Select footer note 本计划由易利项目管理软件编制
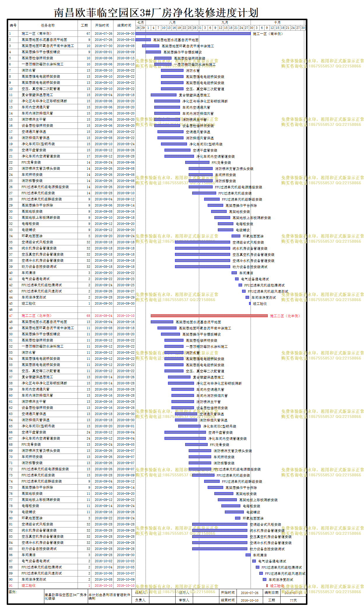 pos(109,596)
